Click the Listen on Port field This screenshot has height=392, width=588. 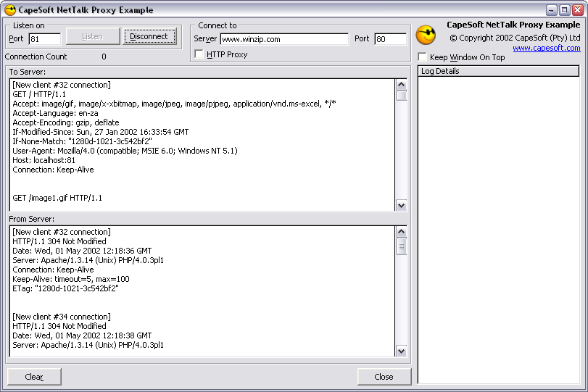44,39
